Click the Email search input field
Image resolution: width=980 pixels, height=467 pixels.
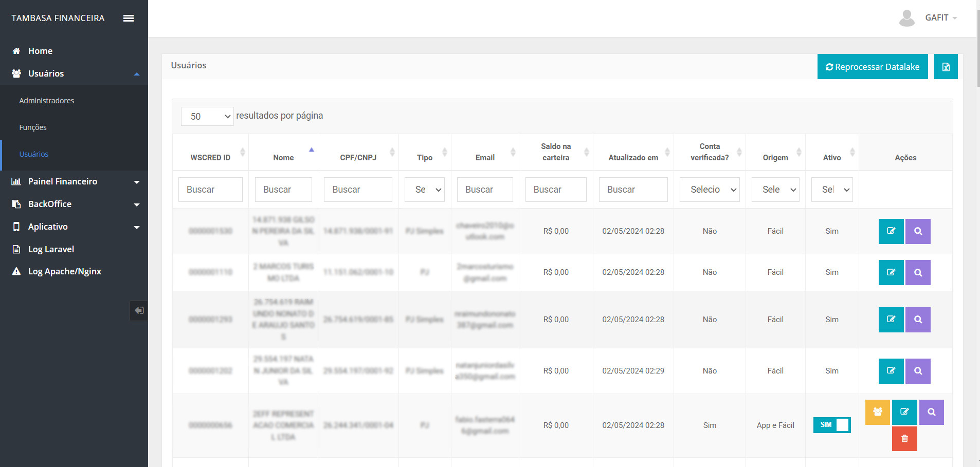[x=485, y=190]
